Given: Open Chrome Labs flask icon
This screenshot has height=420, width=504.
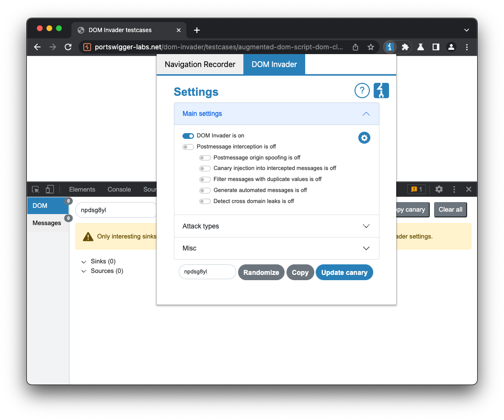Looking at the screenshot, I should click(421, 47).
